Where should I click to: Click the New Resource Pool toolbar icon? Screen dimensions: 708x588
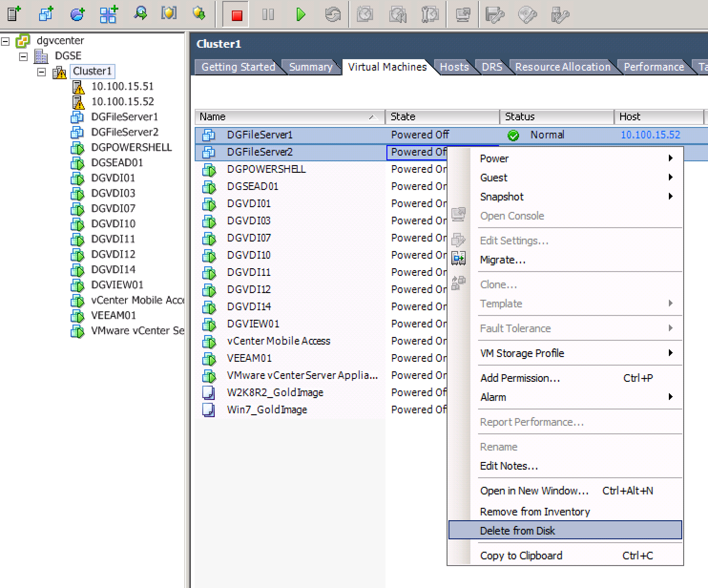tap(77, 14)
